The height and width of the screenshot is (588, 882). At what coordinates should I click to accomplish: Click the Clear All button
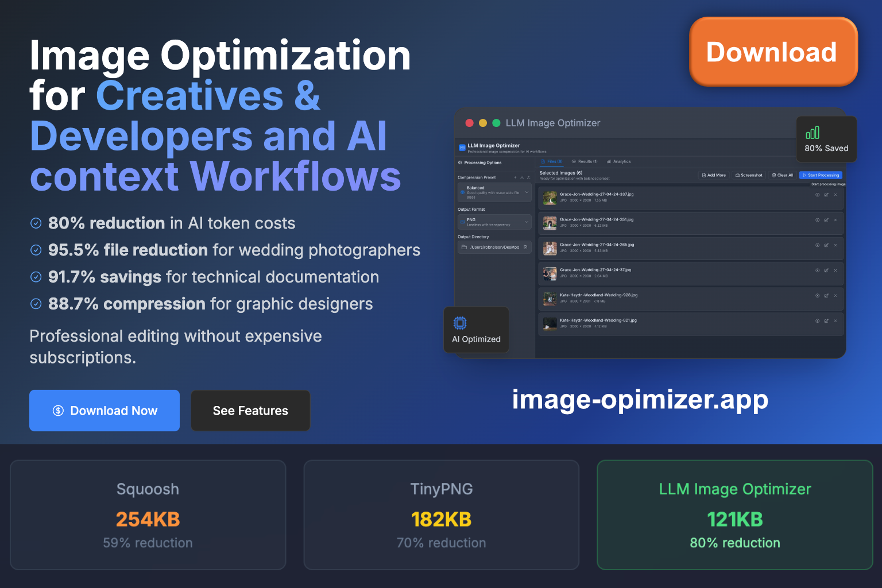coord(783,175)
